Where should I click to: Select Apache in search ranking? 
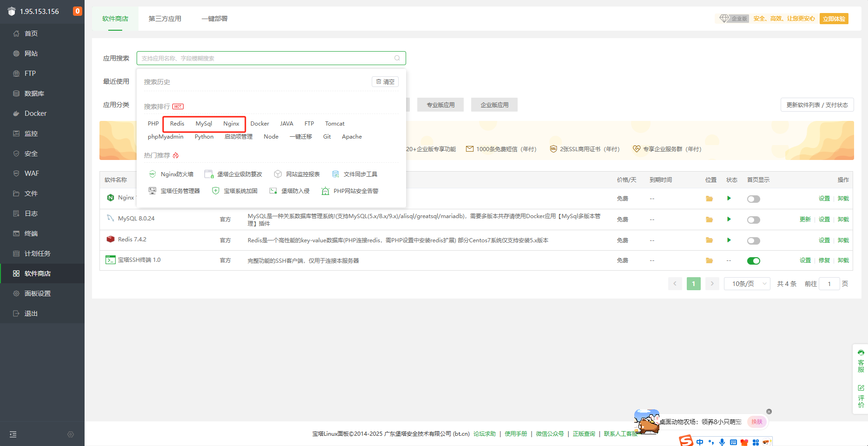352,137
